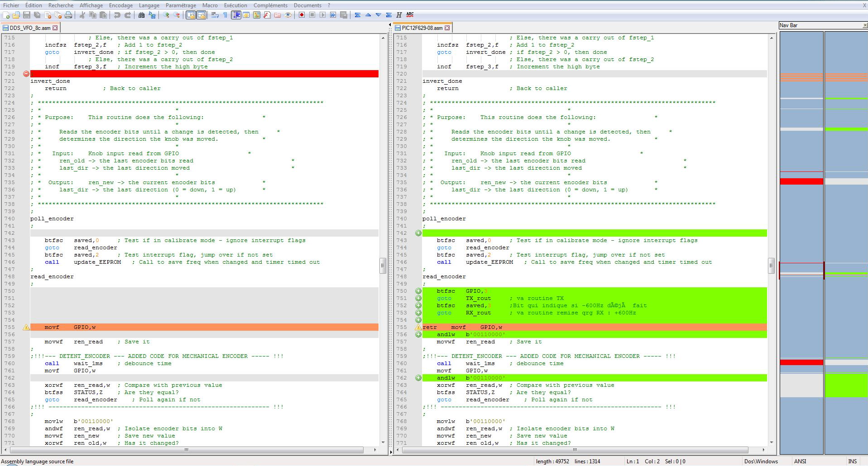The width and height of the screenshot is (868, 466).
Task: Paste from the clipboard
Action: tap(104, 15)
